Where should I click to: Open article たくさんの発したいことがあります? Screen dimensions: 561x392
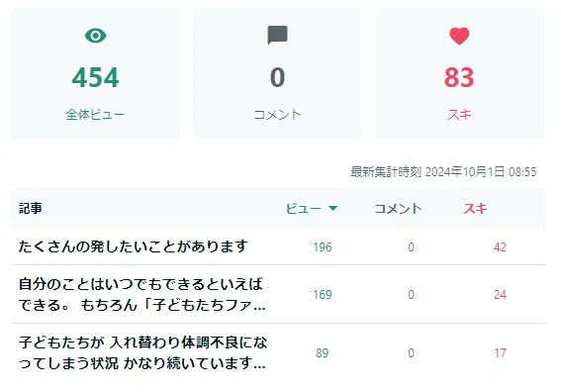(134, 246)
